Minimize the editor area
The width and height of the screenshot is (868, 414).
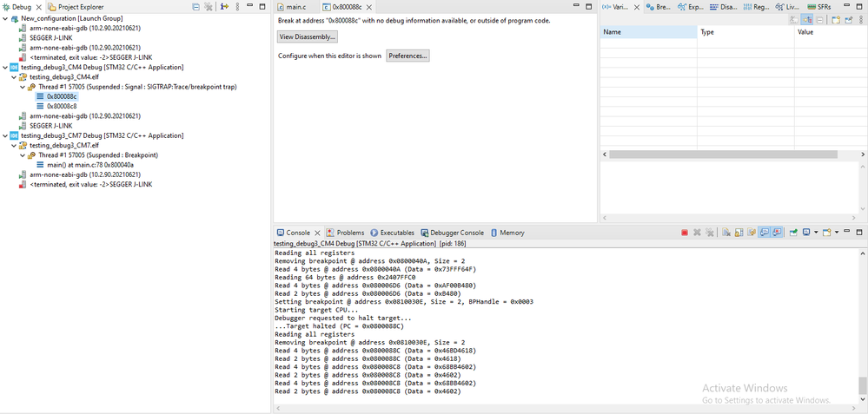(577, 7)
